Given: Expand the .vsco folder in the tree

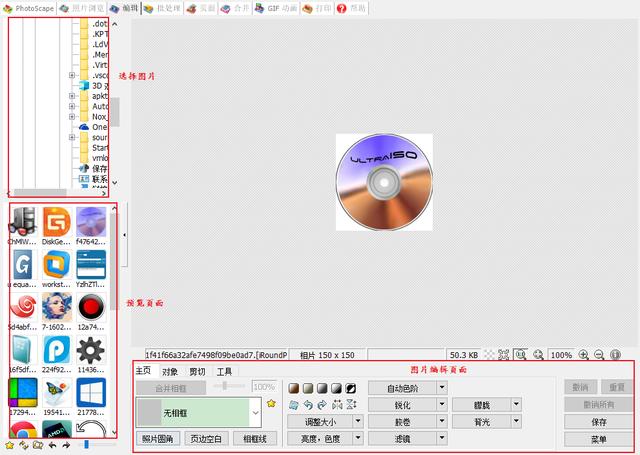Looking at the screenshot, I should pos(72,75).
